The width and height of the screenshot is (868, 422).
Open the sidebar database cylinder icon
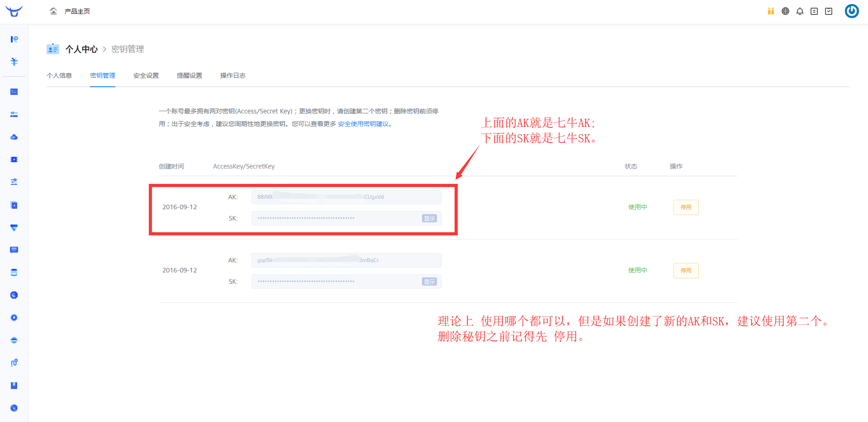[14, 272]
